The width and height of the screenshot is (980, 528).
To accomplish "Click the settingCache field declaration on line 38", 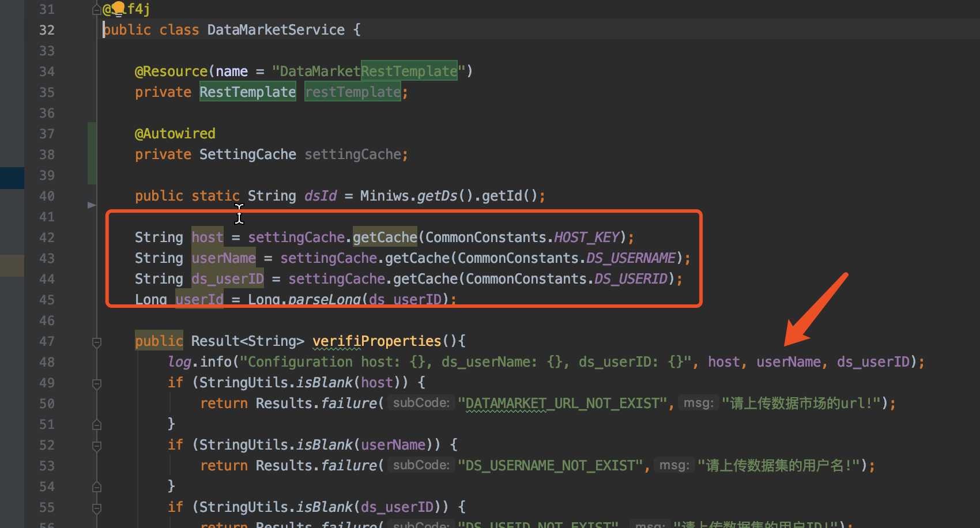I will (353, 154).
